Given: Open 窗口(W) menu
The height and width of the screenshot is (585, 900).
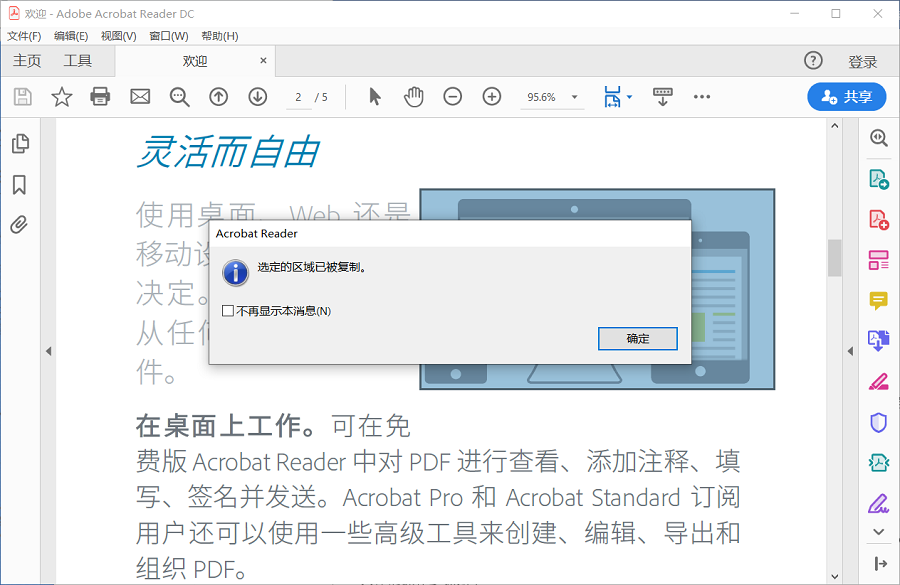Looking at the screenshot, I should click(x=169, y=36).
